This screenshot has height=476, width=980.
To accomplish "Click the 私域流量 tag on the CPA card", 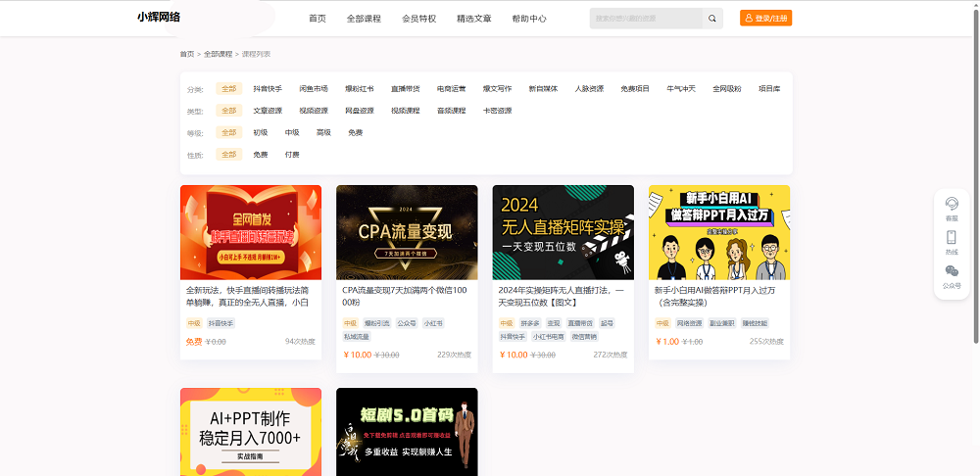I will click(357, 337).
